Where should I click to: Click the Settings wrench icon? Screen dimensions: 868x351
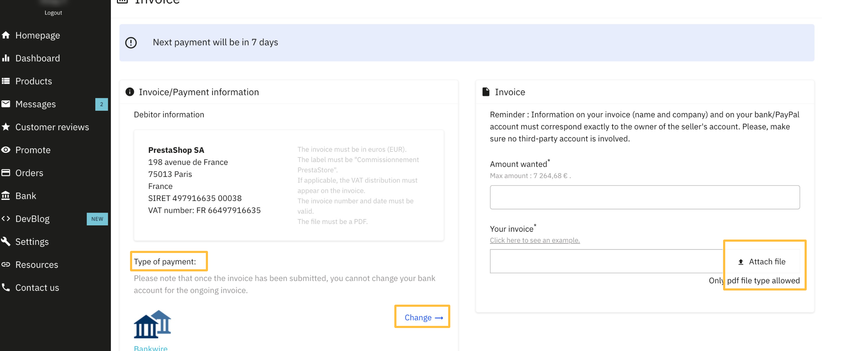pos(6,242)
